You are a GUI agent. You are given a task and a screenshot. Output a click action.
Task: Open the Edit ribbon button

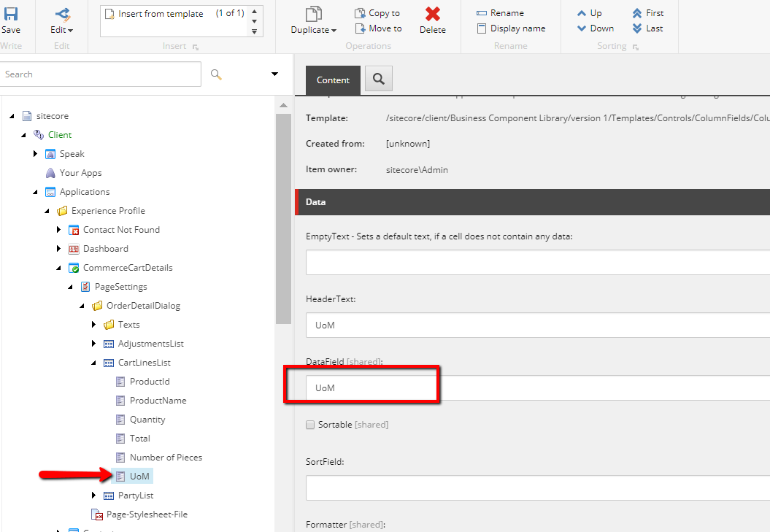(x=62, y=22)
